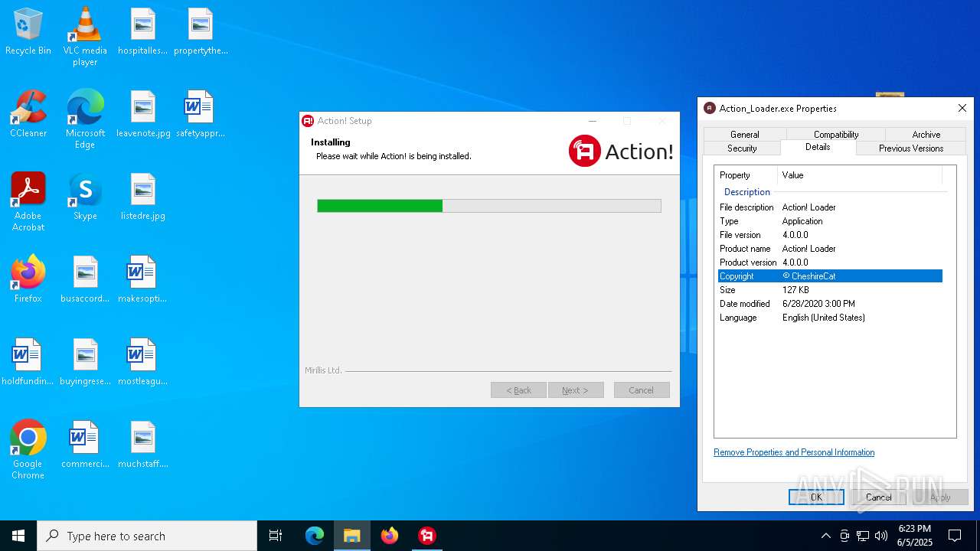Open the volume tray icon
The height and width of the screenshot is (551, 980).
tap(881, 536)
